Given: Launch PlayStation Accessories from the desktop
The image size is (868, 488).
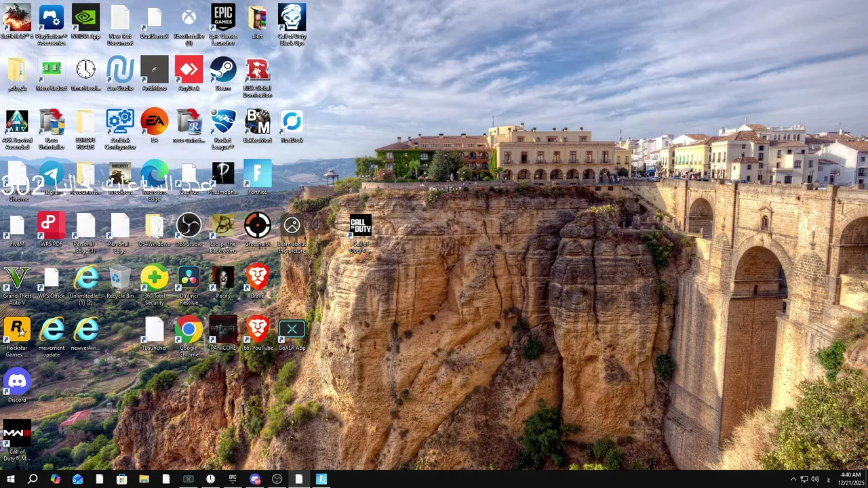Looking at the screenshot, I should (x=52, y=25).
